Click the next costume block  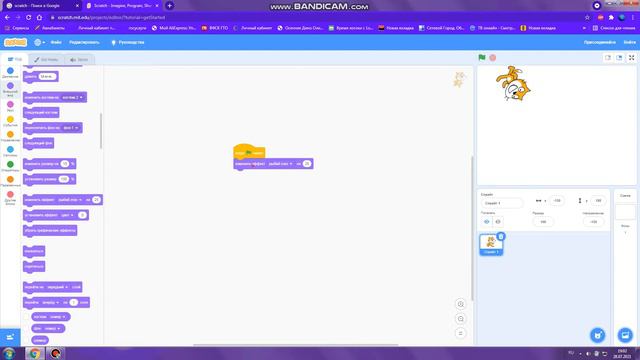coord(41,113)
